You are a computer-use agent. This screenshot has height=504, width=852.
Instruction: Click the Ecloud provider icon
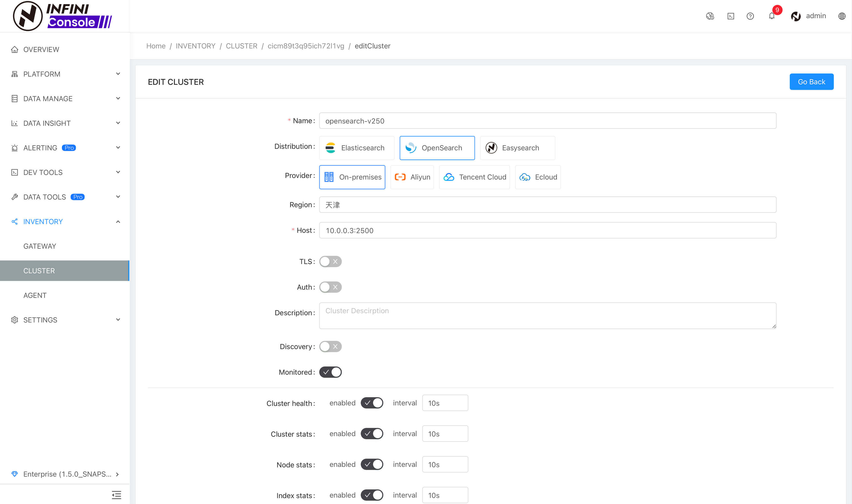pyautogui.click(x=526, y=177)
